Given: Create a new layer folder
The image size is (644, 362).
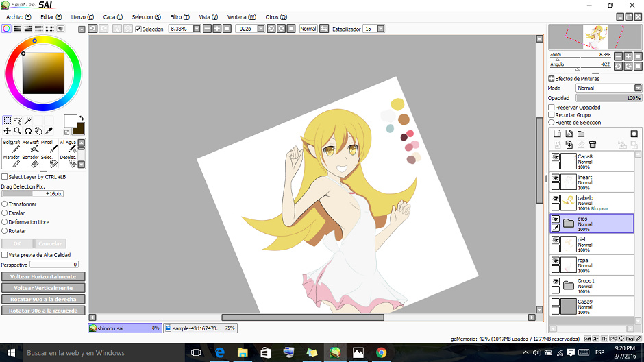Looking at the screenshot, I should [580, 134].
